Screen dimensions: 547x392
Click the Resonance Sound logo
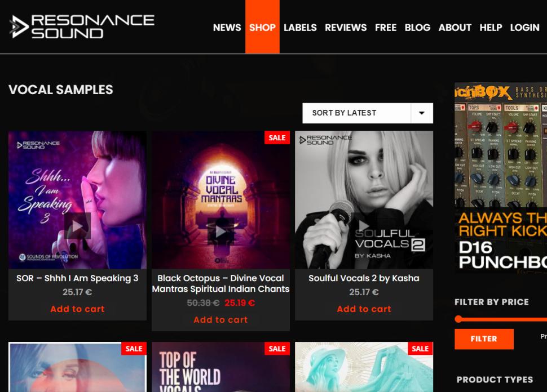[x=82, y=26]
